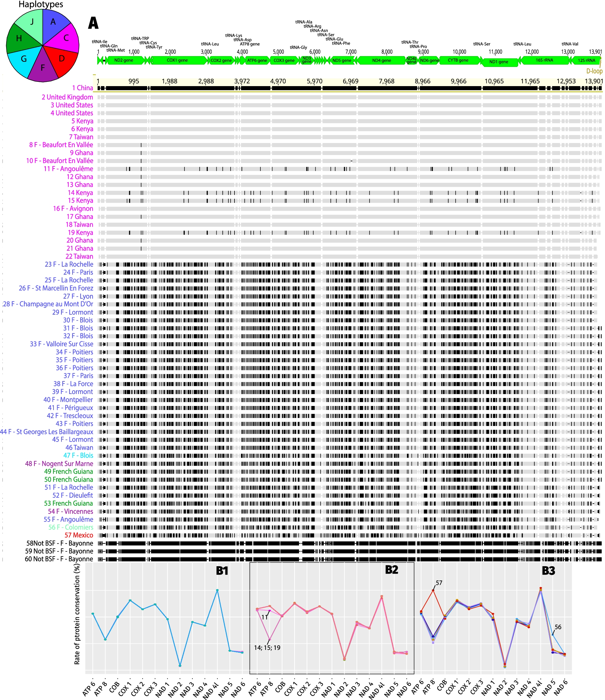Click the Haplotypes legend title
This screenshot has width=605, height=700.
[x=41, y=4]
